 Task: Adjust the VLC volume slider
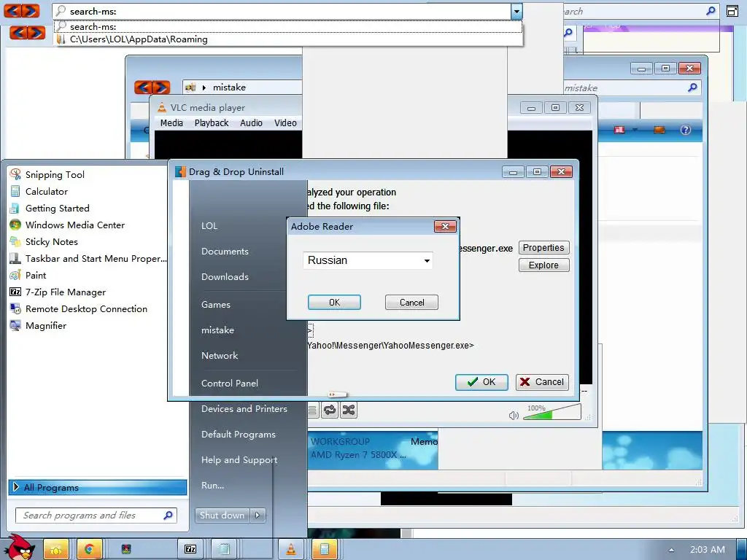[x=552, y=412]
